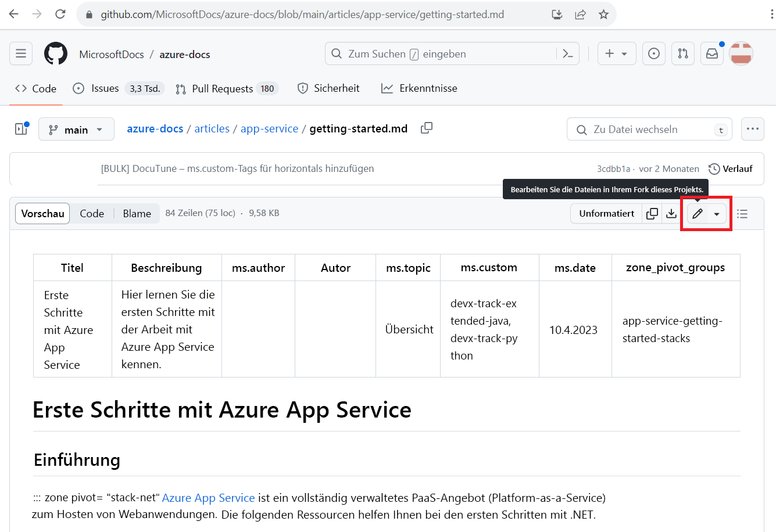This screenshot has height=532, width=776.
Task: Download the raw file
Action: (x=671, y=213)
